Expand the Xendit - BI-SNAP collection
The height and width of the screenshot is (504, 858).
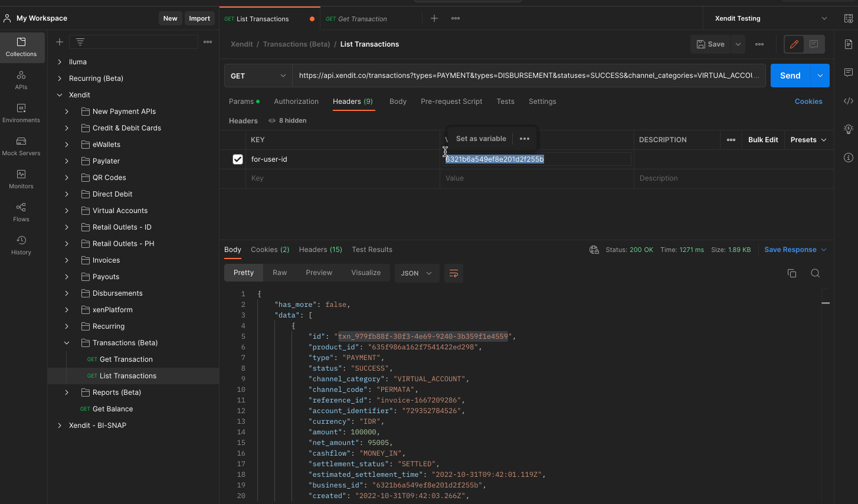pyautogui.click(x=60, y=426)
